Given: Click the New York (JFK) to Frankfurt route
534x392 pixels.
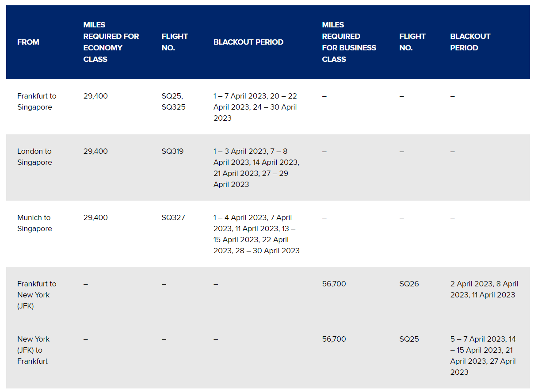Looking at the screenshot, I should [x=33, y=350].
